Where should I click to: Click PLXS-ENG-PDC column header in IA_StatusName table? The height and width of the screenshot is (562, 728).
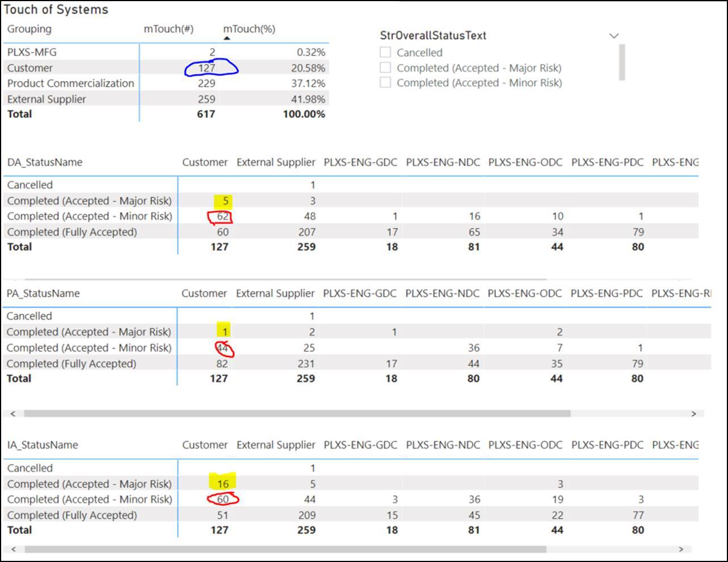click(x=607, y=445)
